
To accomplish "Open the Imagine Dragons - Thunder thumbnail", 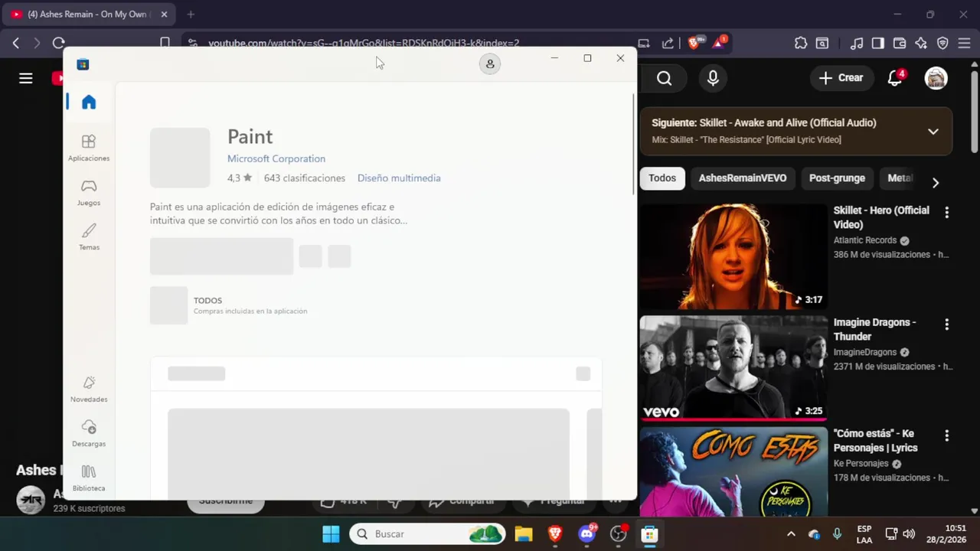I will 733,368.
